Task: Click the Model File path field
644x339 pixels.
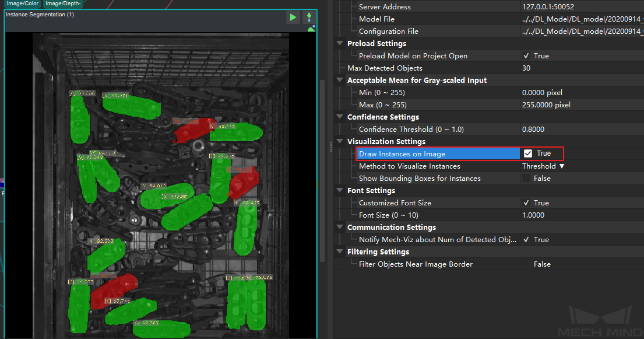Action: pyautogui.click(x=580, y=19)
